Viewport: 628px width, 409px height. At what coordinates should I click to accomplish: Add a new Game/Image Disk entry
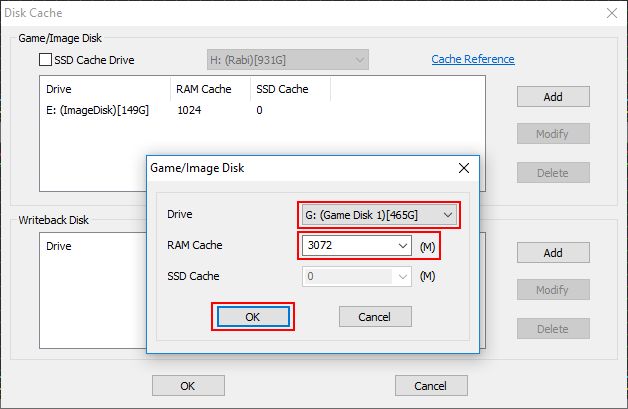(553, 97)
